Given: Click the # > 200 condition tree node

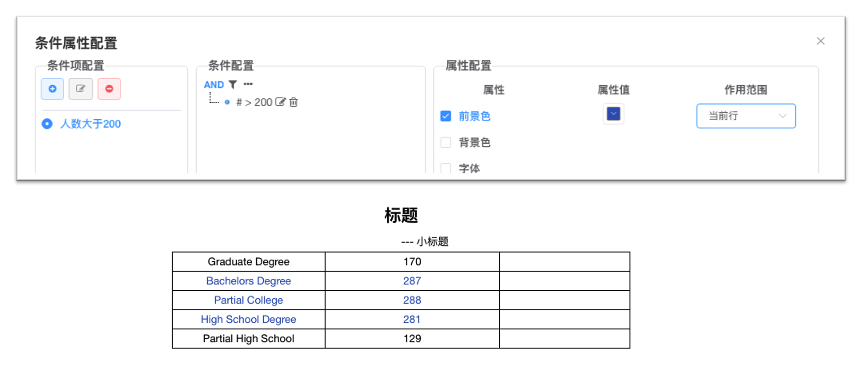Looking at the screenshot, I should click(254, 102).
